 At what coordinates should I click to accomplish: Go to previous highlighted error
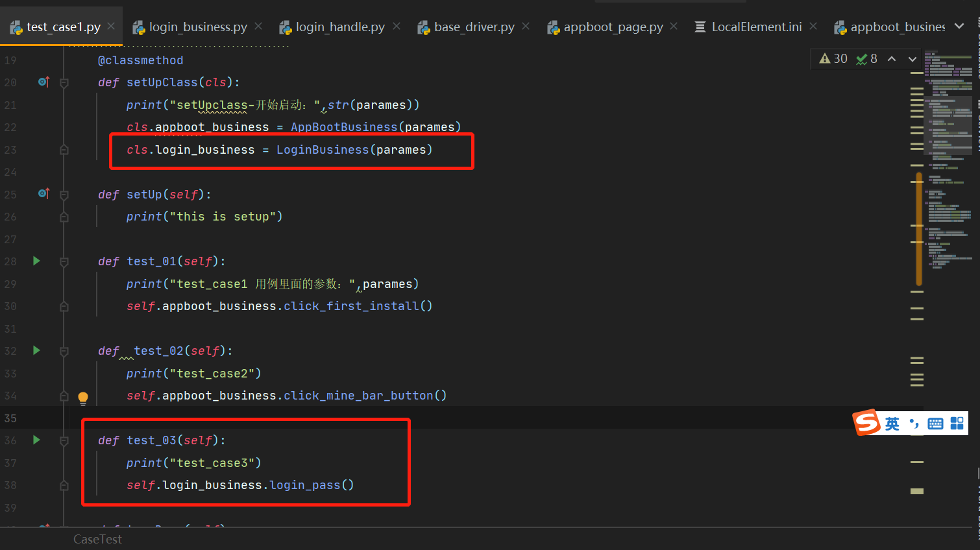tap(892, 58)
